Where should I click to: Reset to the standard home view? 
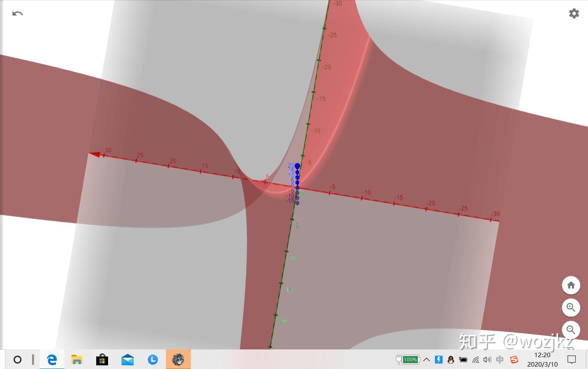point(571,285)
